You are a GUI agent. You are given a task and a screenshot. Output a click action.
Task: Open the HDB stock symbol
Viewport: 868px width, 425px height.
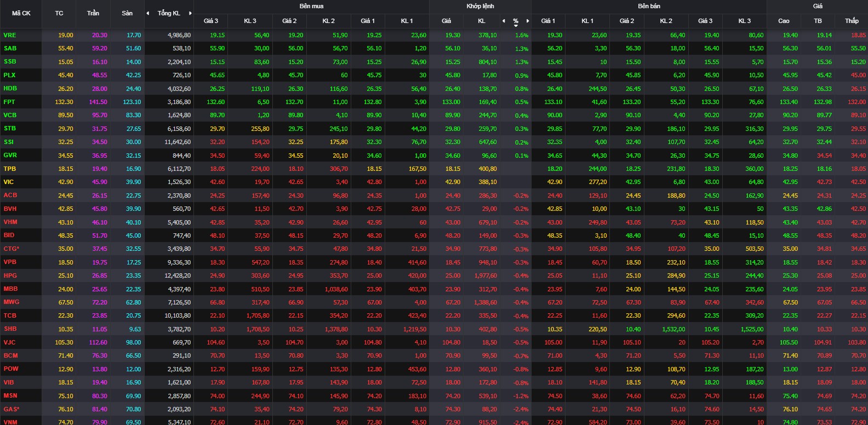(x=10, y=88)
